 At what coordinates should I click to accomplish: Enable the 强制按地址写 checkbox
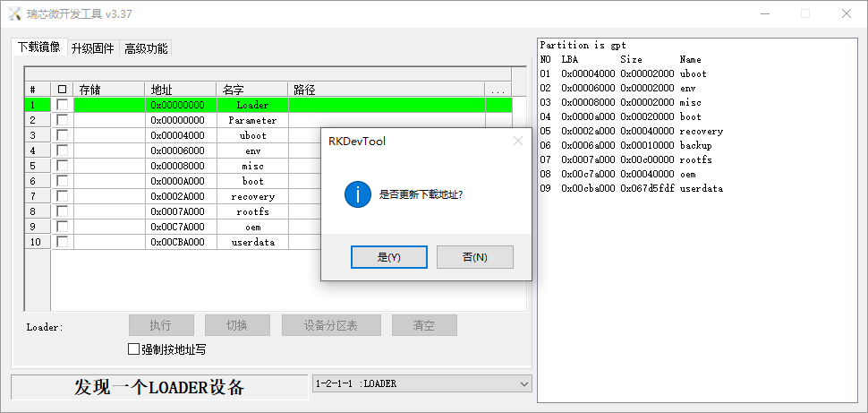pyautogui.click(x=134, y=348)
